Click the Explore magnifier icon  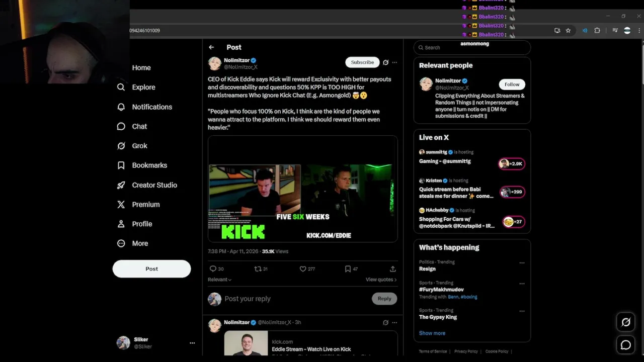pos(121,87)
